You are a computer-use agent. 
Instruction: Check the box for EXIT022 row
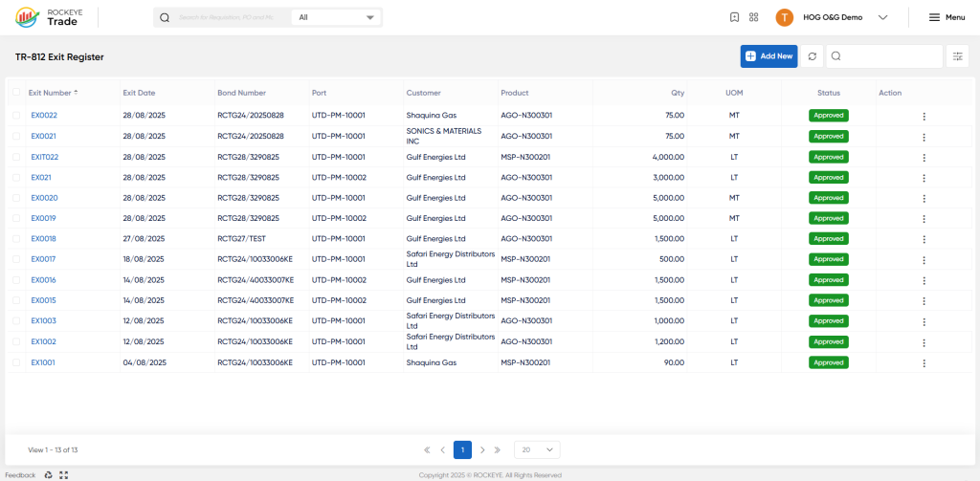[x=16, y=157]
